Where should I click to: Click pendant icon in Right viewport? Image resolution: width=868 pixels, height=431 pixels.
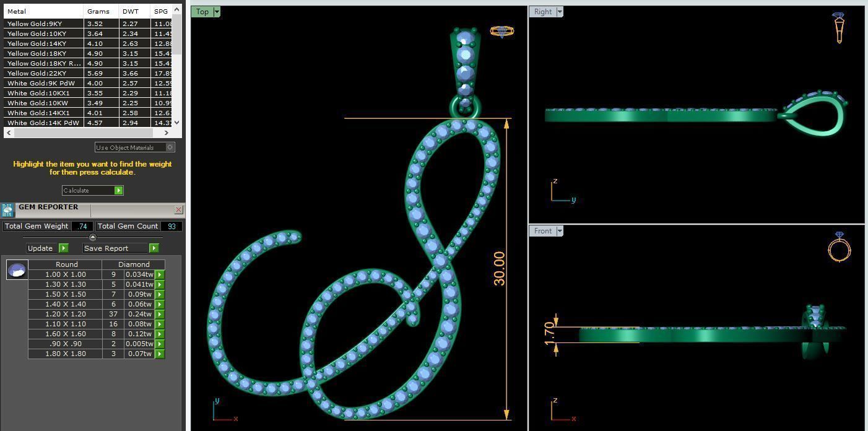839,27
